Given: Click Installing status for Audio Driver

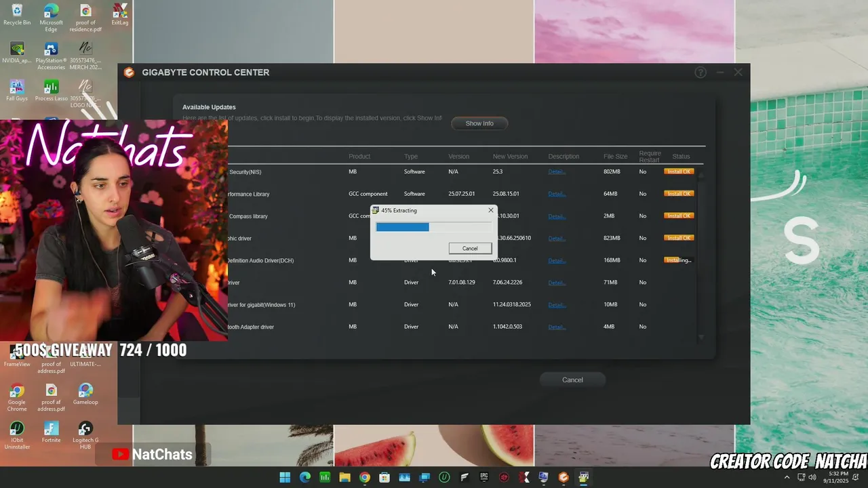Looking at the screenshot, I should pos(678,260).
